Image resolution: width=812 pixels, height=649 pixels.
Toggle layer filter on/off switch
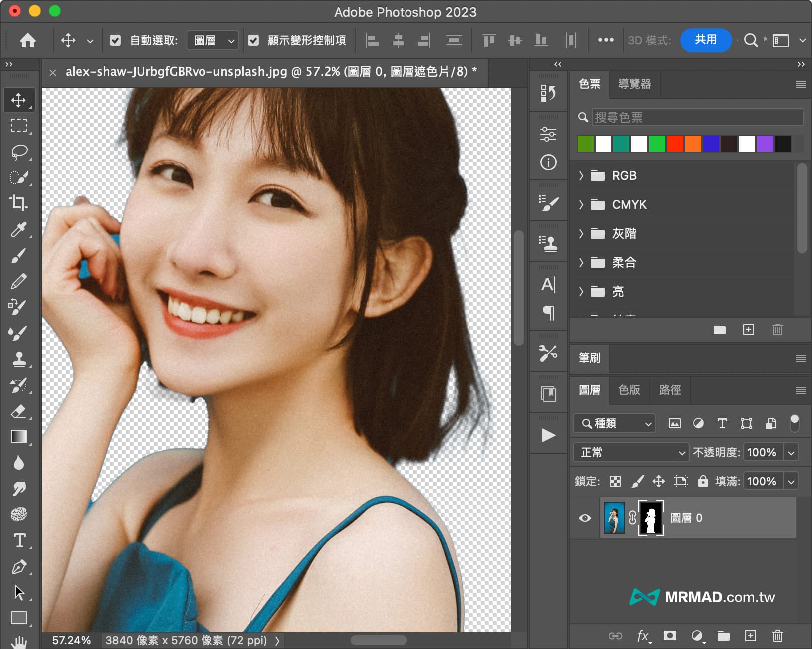[x=795, y=423]
